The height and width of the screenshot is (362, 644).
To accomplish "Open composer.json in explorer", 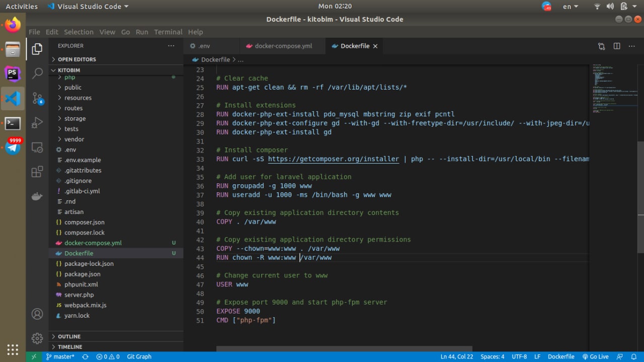I will 116,222.
